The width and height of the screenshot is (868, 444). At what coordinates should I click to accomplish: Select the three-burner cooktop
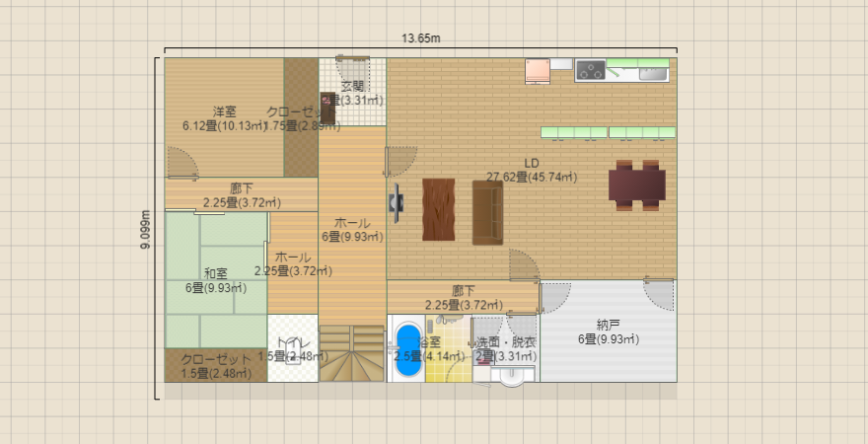click(x=590, y=70)
